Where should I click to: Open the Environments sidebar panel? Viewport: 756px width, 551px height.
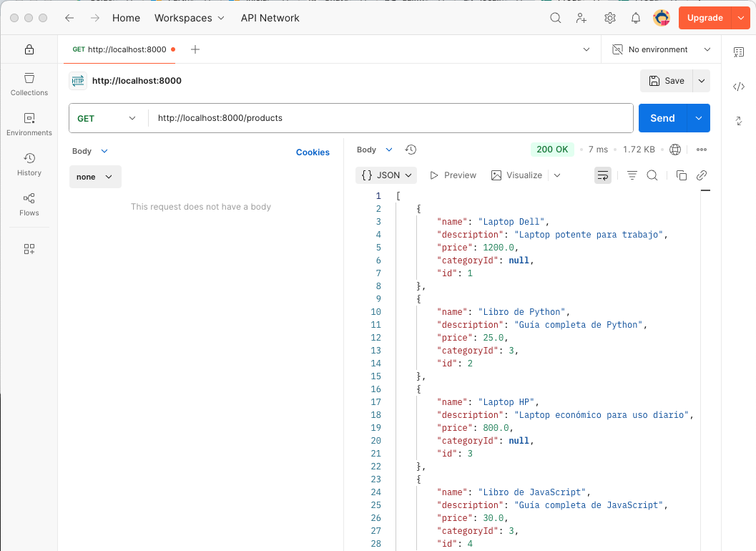[x=29, y=125]
